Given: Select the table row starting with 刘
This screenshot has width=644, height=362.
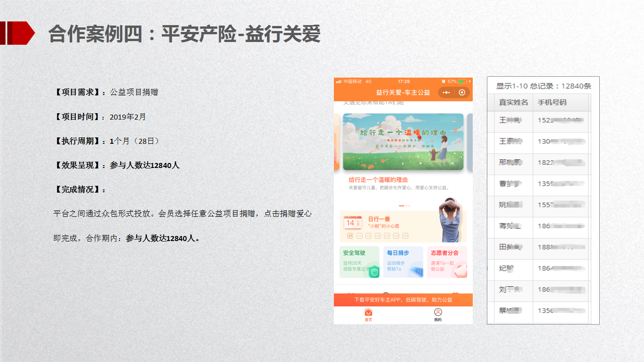Looking at the screenshot, I should pyautogui.click(x=539, y=290).
